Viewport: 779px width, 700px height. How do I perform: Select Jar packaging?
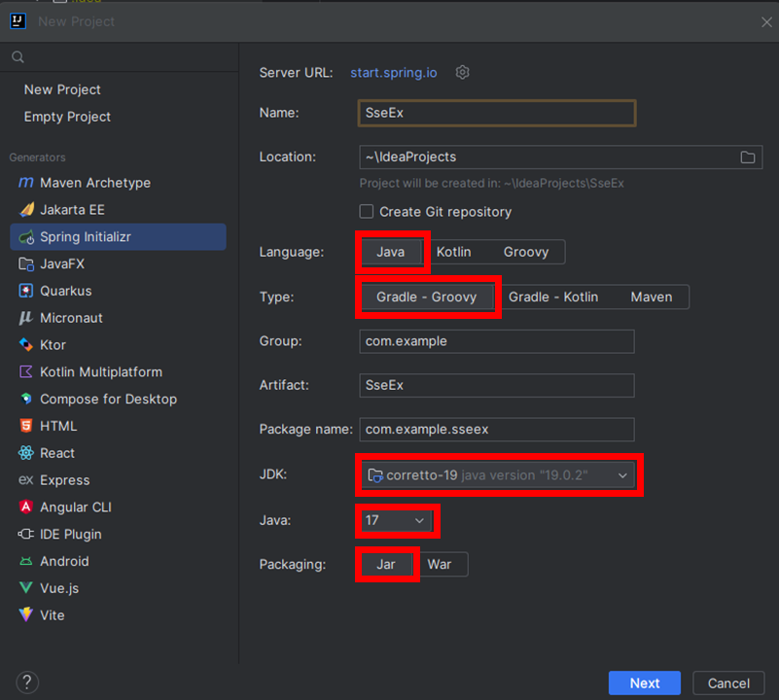[x=386, y=564]
